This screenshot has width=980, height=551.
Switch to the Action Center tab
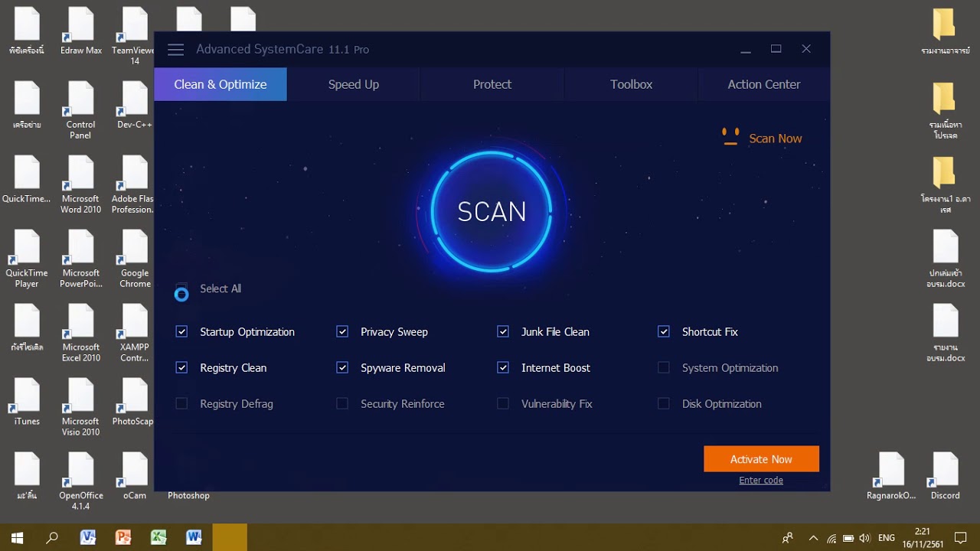click(764, 84)
